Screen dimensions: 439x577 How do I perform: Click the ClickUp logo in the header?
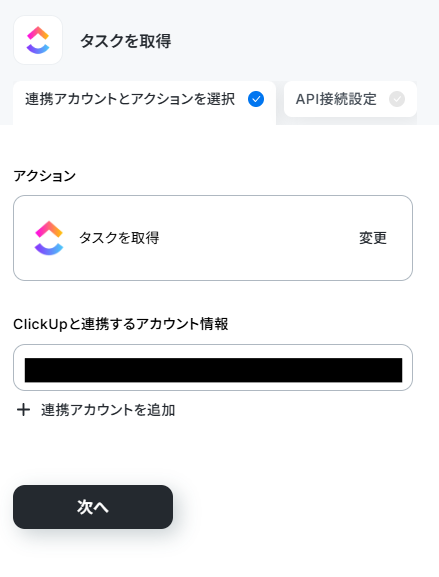38,40
